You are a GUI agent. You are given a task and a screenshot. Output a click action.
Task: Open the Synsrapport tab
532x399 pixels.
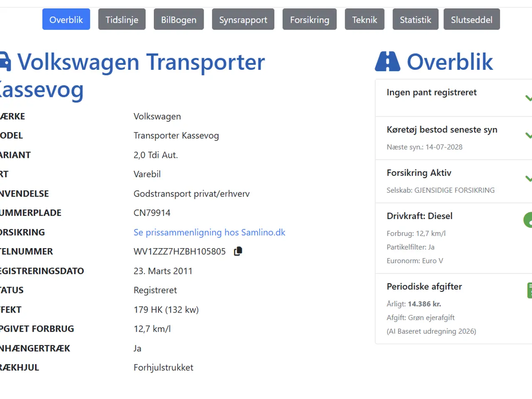coord(243,20)
